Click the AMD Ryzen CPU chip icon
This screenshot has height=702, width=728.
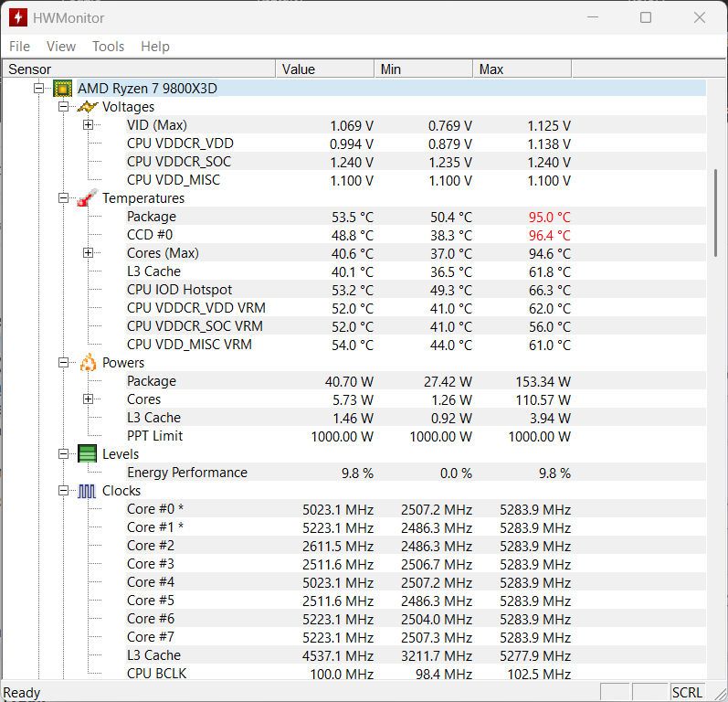click(x=63, y=89)
